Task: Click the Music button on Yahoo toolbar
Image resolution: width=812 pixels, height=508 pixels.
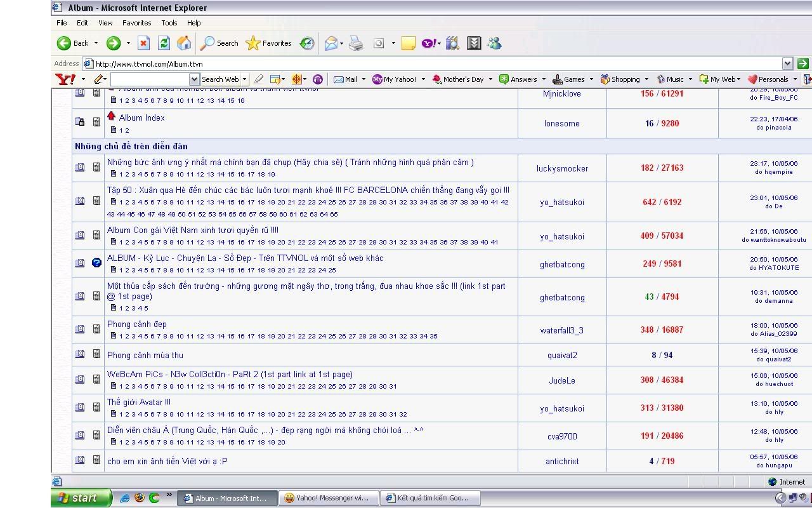Action: [671, 79]
